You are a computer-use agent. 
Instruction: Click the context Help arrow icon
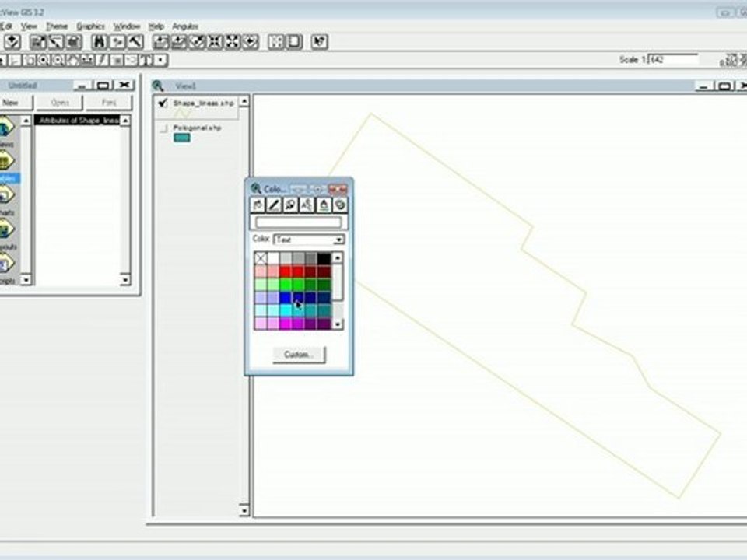320,42
